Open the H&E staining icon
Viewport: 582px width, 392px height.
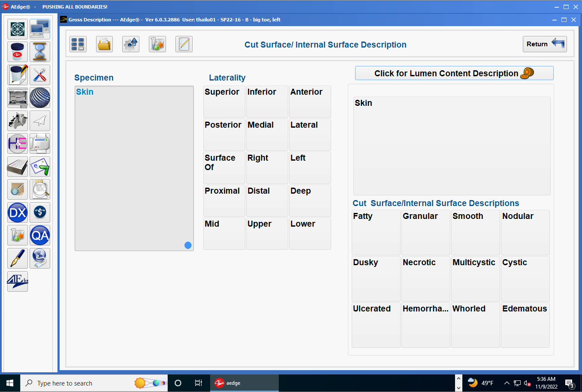point(18,144)
